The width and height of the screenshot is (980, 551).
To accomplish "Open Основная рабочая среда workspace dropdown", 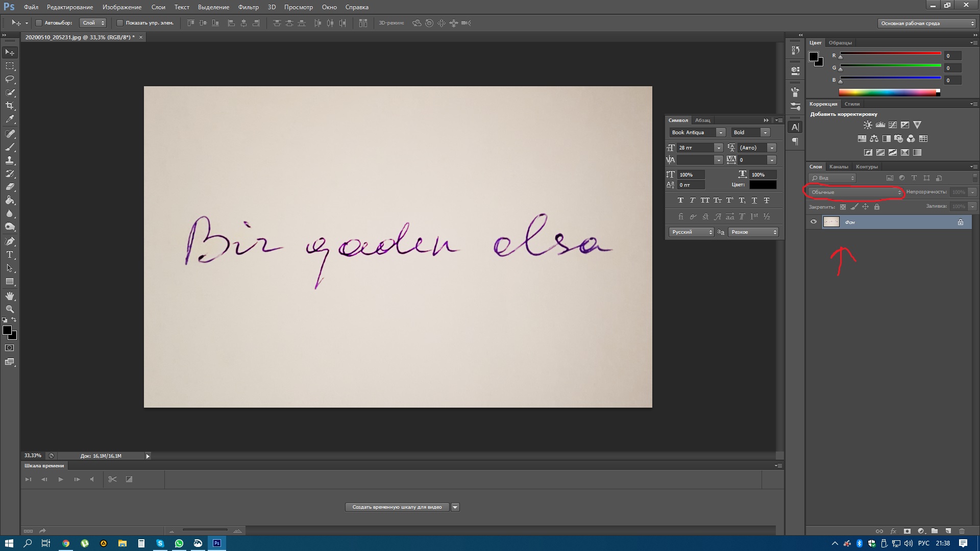I will tap(926, 23).
